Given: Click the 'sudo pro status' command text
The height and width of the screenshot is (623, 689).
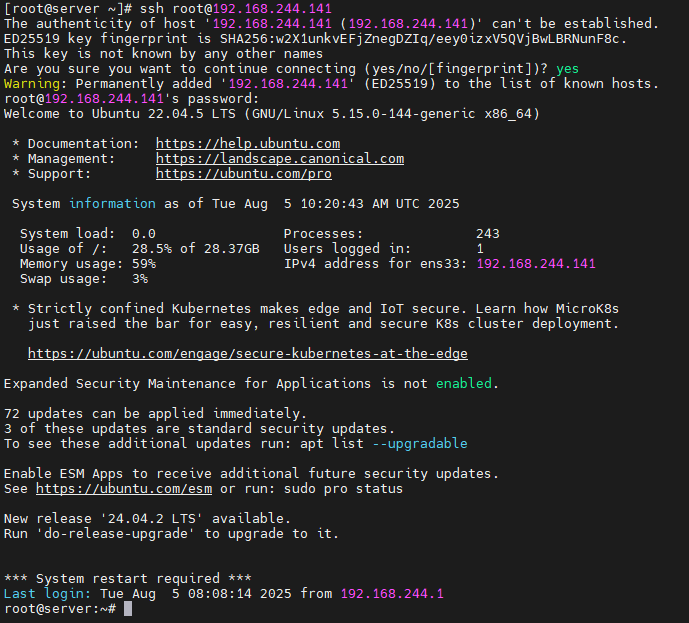Looking at the screenshot, I should [343, 489].
